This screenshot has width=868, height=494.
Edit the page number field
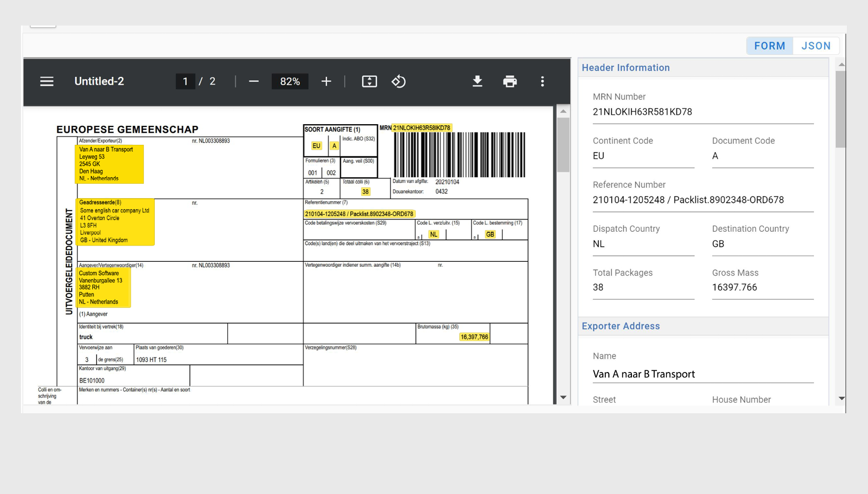tap(185, 81)
